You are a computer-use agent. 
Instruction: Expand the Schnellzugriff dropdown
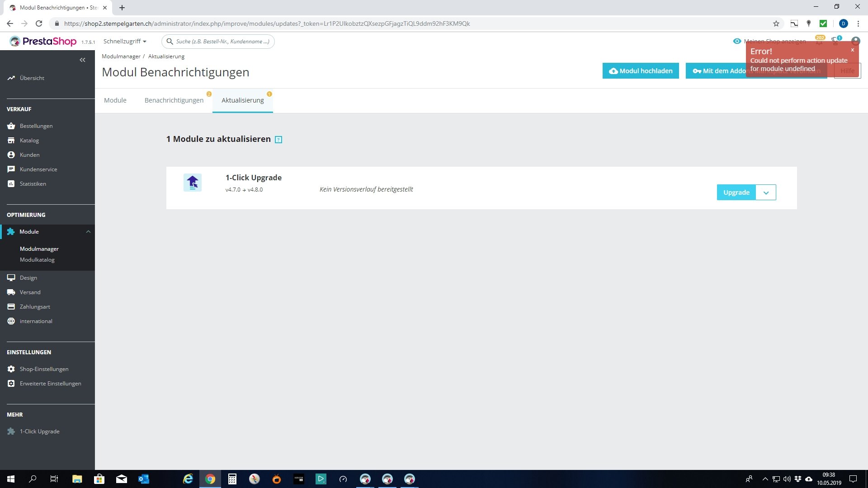125,41
